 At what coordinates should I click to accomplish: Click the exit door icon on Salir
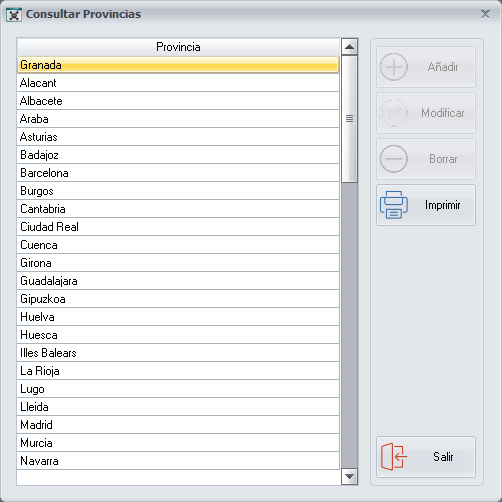tap(394, 457)
